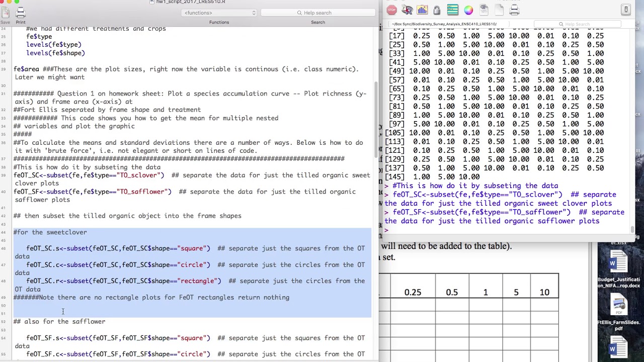Viewport: 644px width, 362px height.
Task: Click the table column header 10
Action: coord(544,292)
